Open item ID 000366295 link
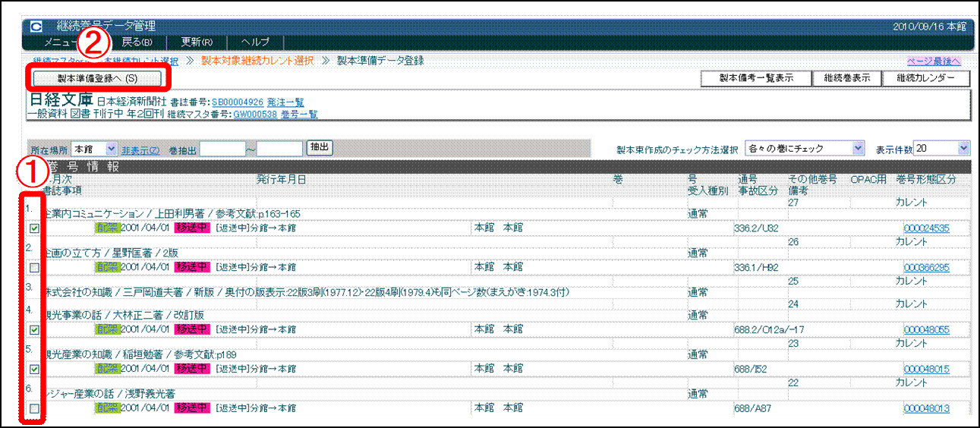This screenshot has height=428, width=980. pyautogui.click(x=926, y=268)
